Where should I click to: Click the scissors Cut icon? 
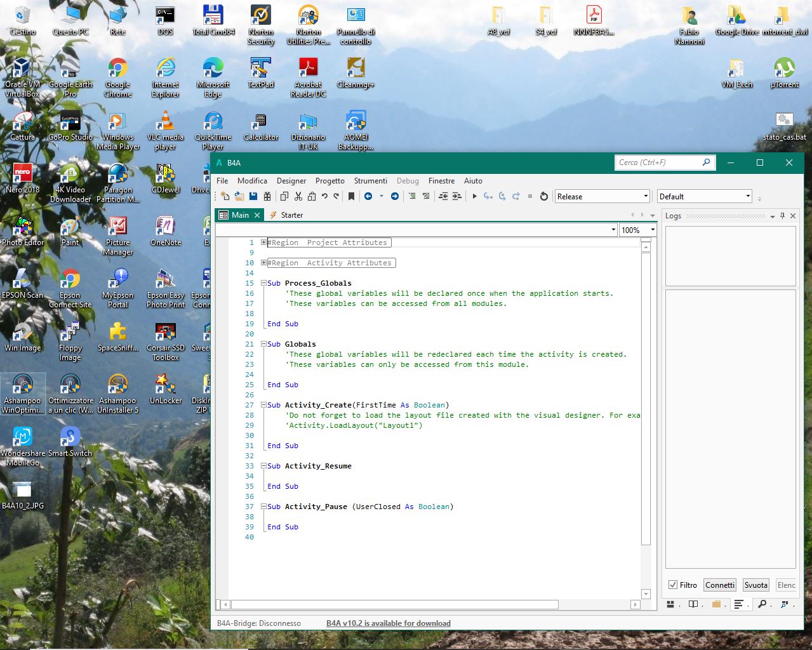[298, 197]
